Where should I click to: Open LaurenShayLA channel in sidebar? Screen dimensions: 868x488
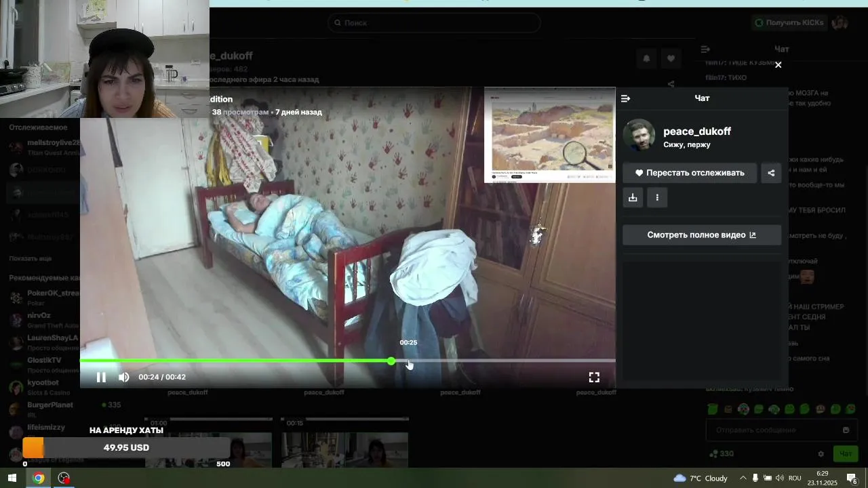[x=43, y=342]
